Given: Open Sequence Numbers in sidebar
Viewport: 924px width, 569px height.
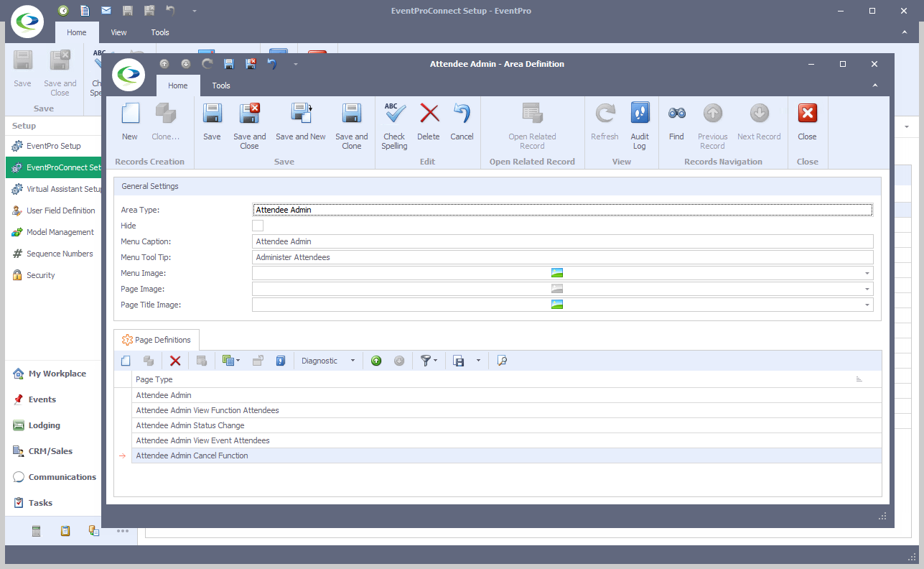Looking at the screenshot, I should (54, 254).
